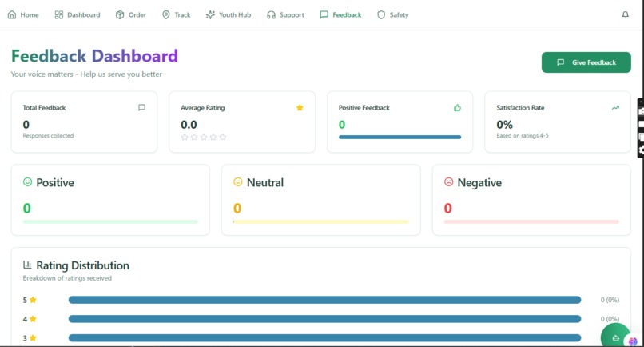This screenshot has height=347, width=644.
Task: Click the empty rating stars under 0.0
Action: (204, 137)
